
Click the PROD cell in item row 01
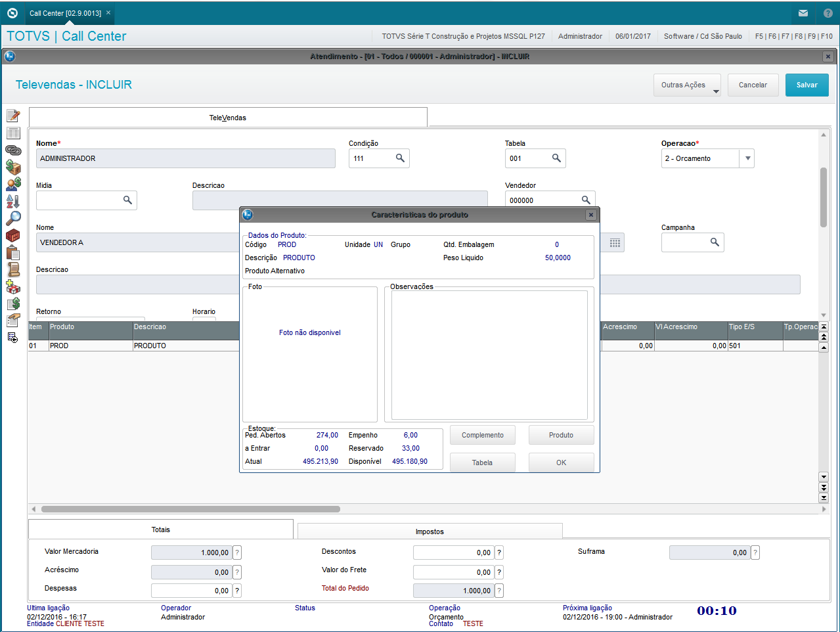click(91, 346)
